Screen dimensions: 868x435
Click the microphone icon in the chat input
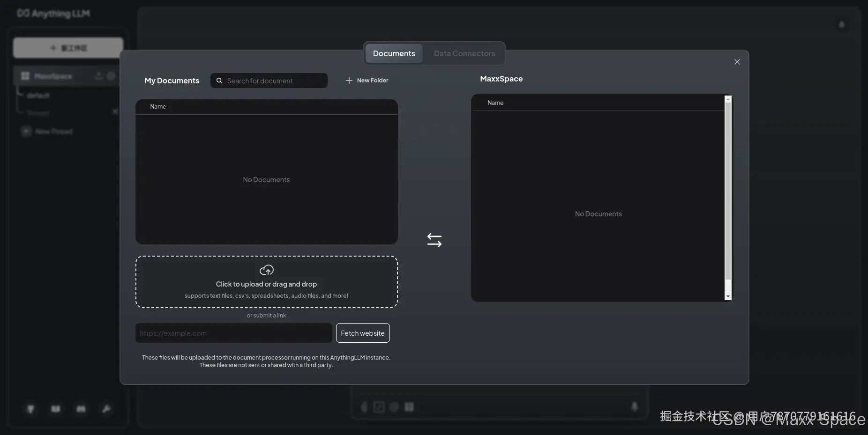pyautogui.click(x=635, y=407)
